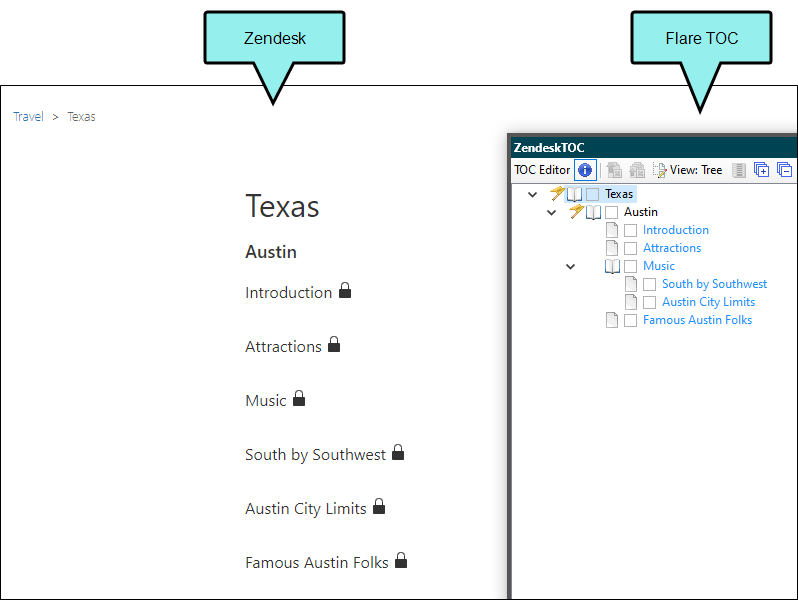This screenshot has height=600, width=798.
Task: Tick the South by Southwest checkbox
Action: (x=649, y=284)
